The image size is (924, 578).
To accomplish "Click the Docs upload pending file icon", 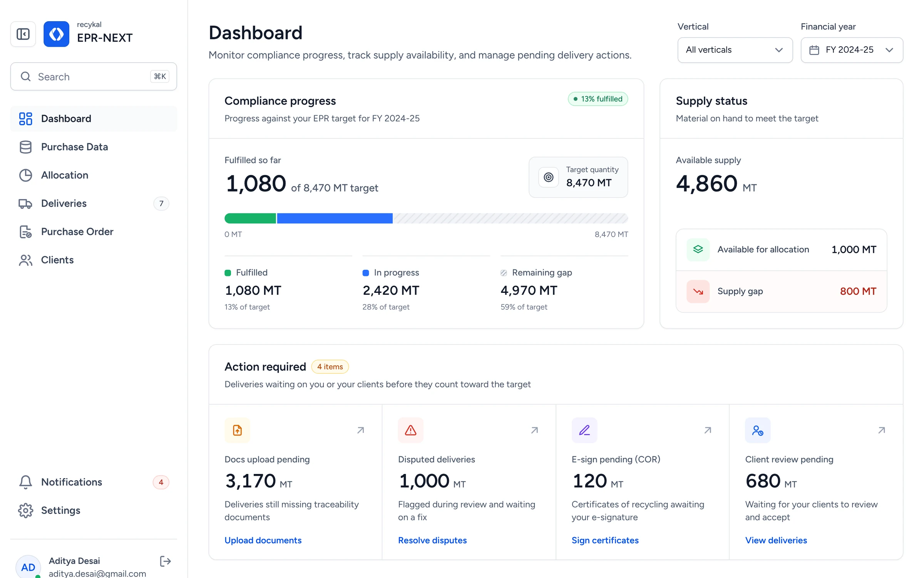I will pos(237,430).
